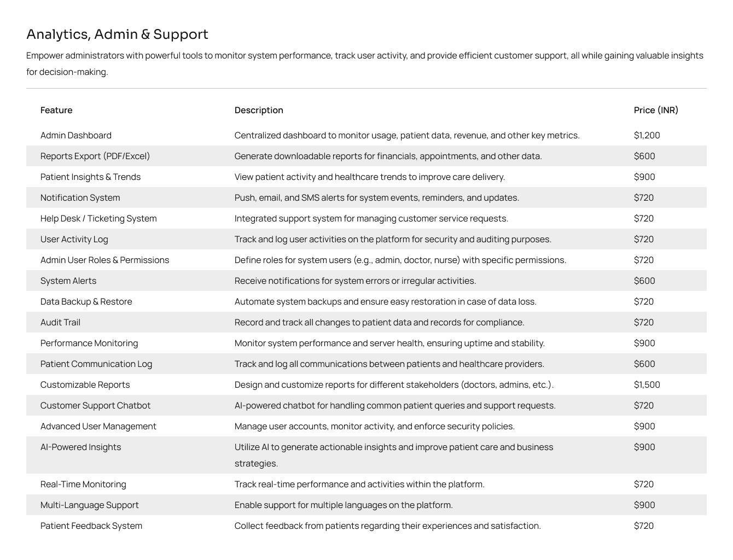Viewport: 733px width, 560px height.
Task: Click the $1,200 price for Admin Dashboard
Action: click(x=647, y=135)
